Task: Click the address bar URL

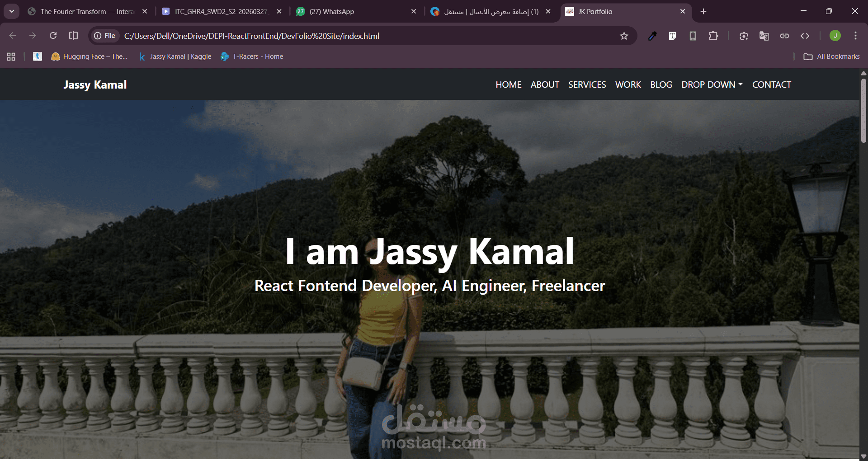Action: coord(252,36)
